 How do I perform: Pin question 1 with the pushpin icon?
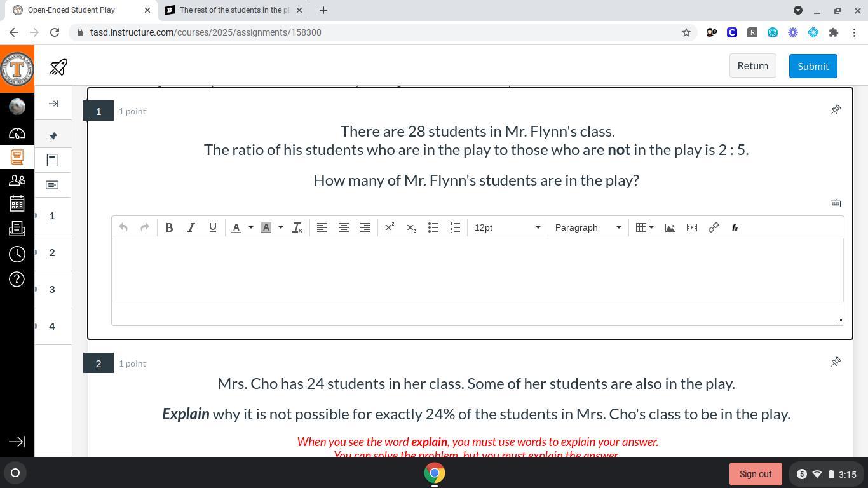836,110
